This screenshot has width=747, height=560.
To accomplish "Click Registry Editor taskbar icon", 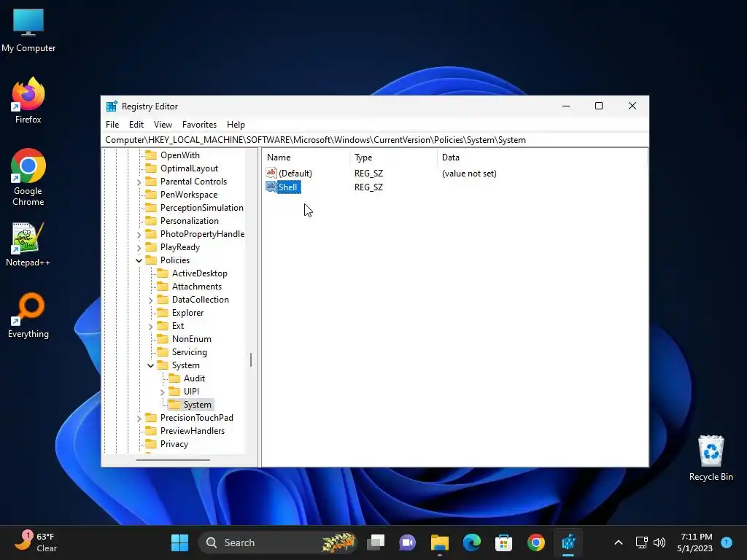I will click(x=568, y=542).
